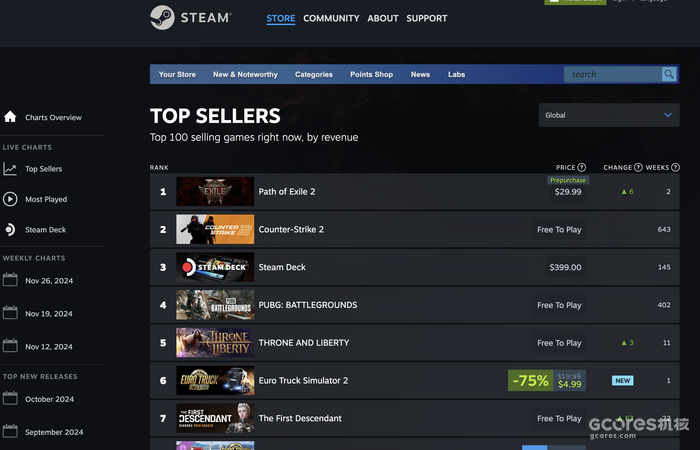Click the Top Sellers chart icon
This screenshot has height=450, width=700.
click(10, 169)
